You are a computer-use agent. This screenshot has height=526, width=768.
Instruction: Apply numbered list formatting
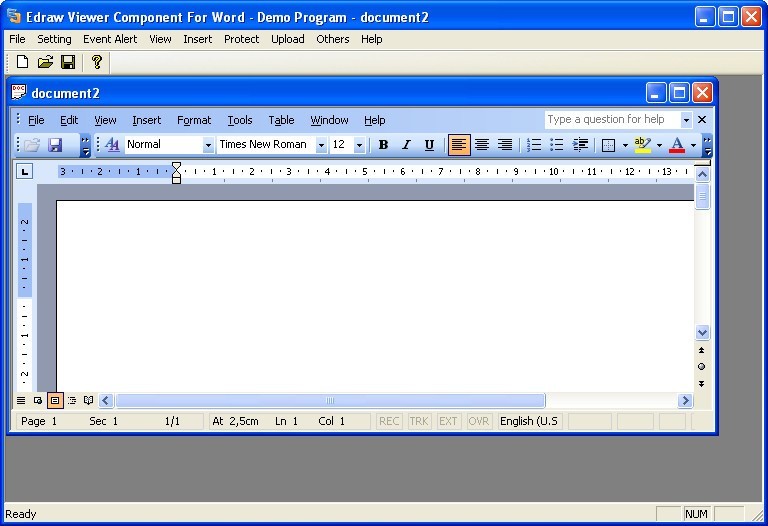pyautogui.click(x=534, y=145)
